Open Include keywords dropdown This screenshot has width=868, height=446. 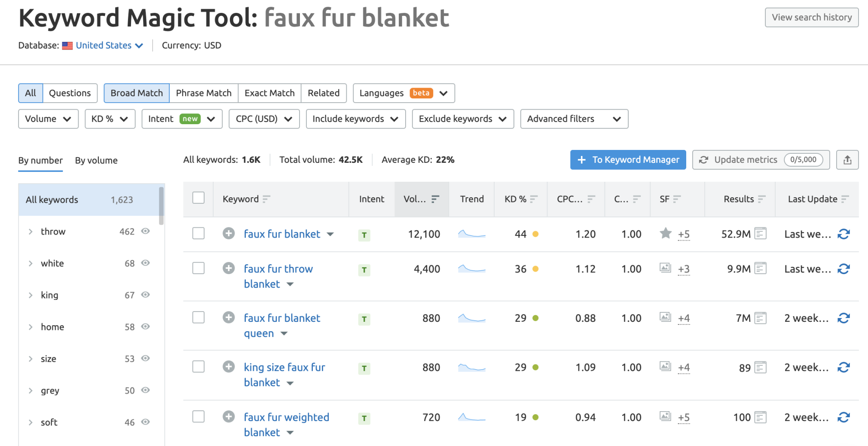click(x=356, y=119)
